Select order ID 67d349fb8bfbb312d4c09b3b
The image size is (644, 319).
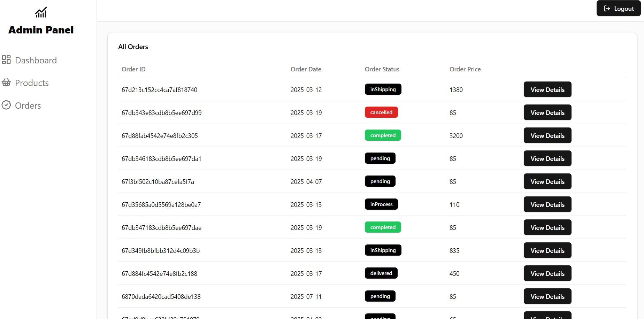(160, 251)
